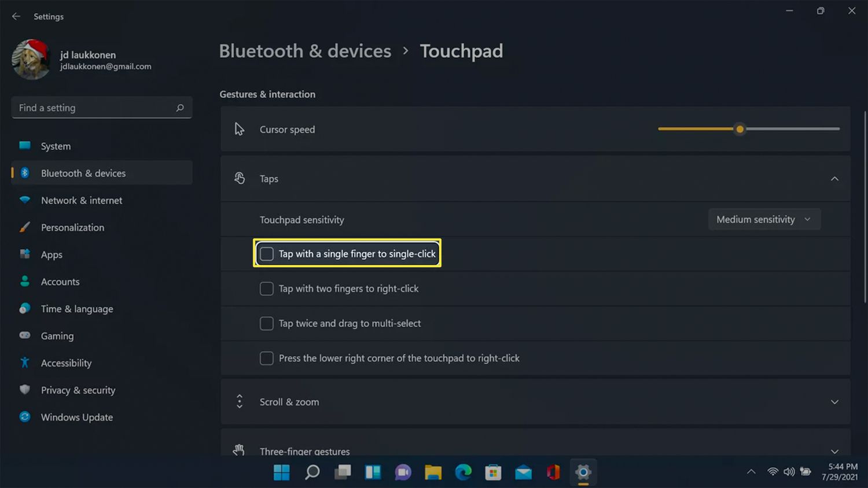Enable tap twice and drag to multi-select
Viewport: 868px width, 488px height.
pos(267,323)
